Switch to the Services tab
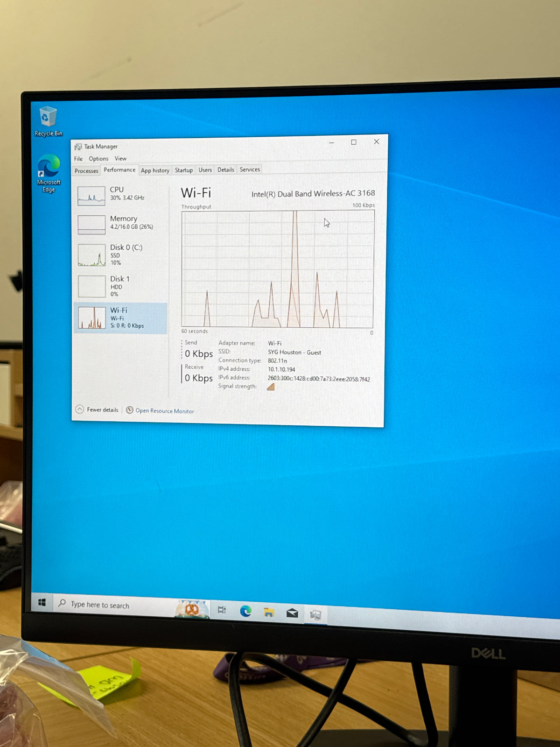The width and height of the screenshot is (560, 747). pyautogui.click(x=250, y=169)
